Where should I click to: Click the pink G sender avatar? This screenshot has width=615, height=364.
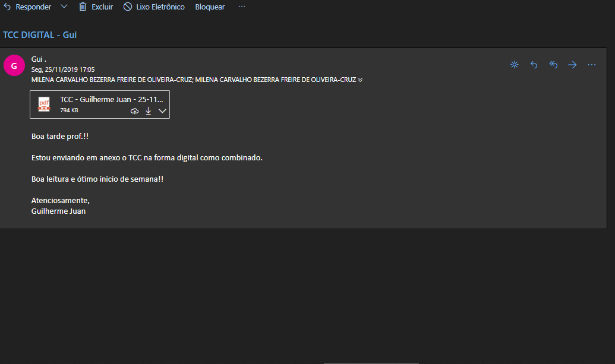point(14,65)
